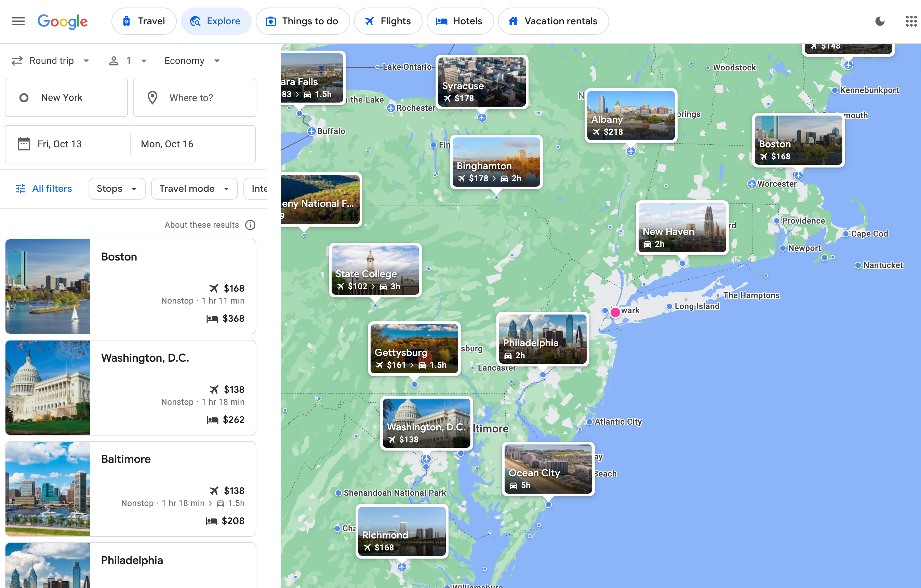Click the About these results info icon

click(x=250, y=225)
